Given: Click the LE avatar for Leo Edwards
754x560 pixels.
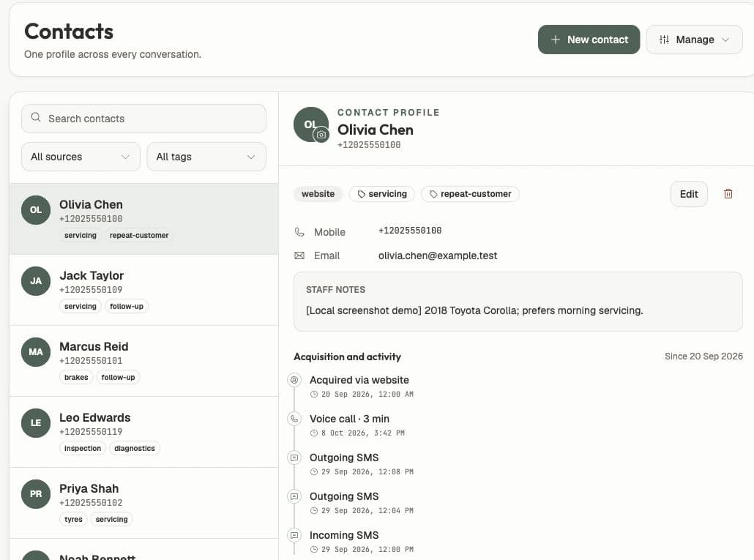Looking at the screenshot, I should click(36, 423).
